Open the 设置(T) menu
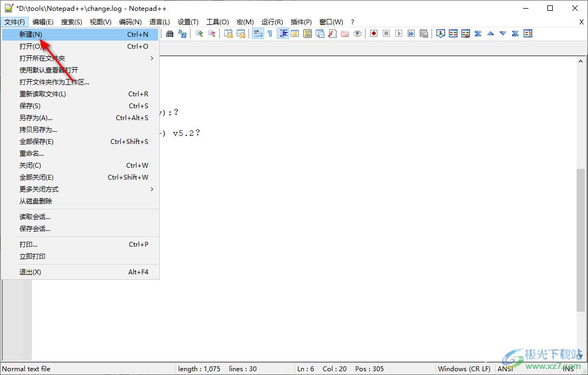The image size is (588, 375). coord(188,22)
